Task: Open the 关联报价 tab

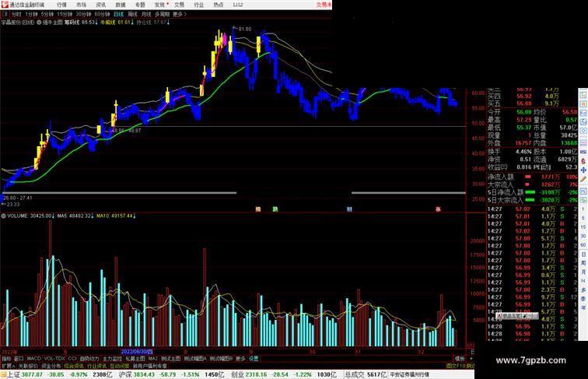Action: [x=28, y=366]
